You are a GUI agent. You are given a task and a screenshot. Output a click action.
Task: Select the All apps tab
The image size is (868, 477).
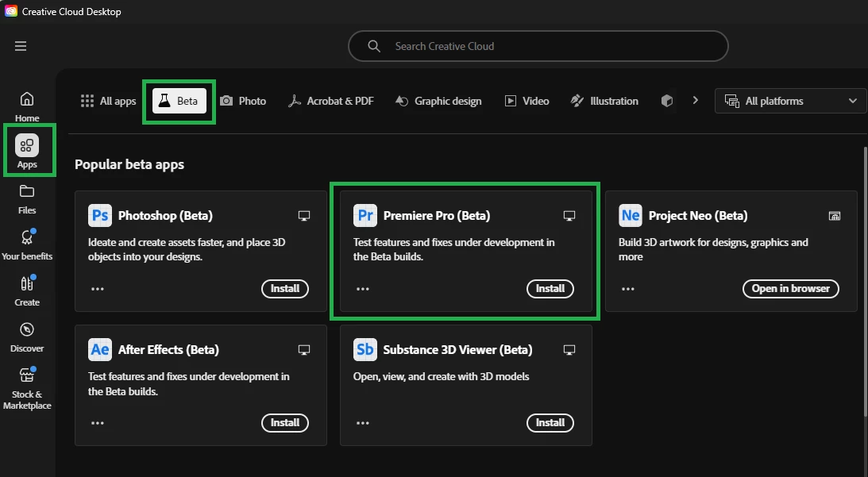click(x=108, y=101)
